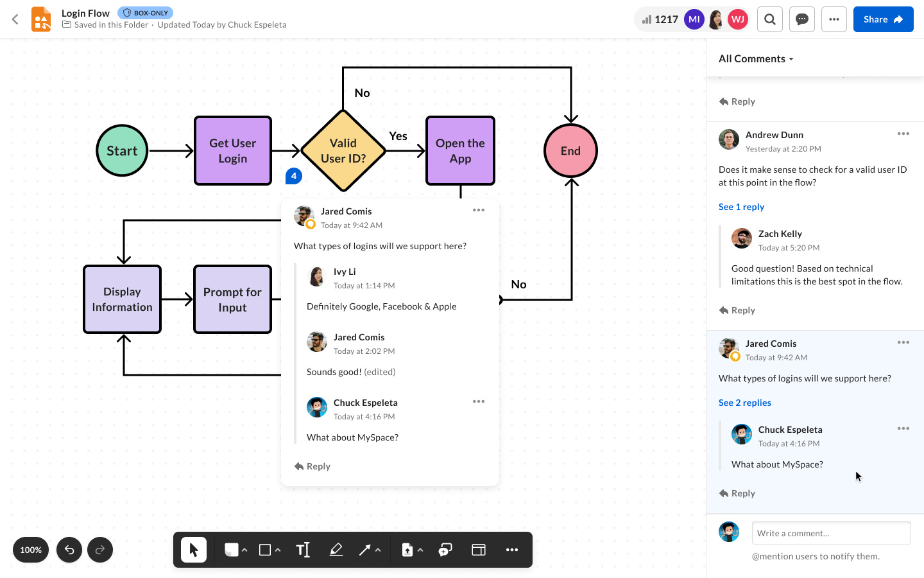924x578 pixels.
Task: Expand the shape options chevron
Action: [x=276, y=552]
